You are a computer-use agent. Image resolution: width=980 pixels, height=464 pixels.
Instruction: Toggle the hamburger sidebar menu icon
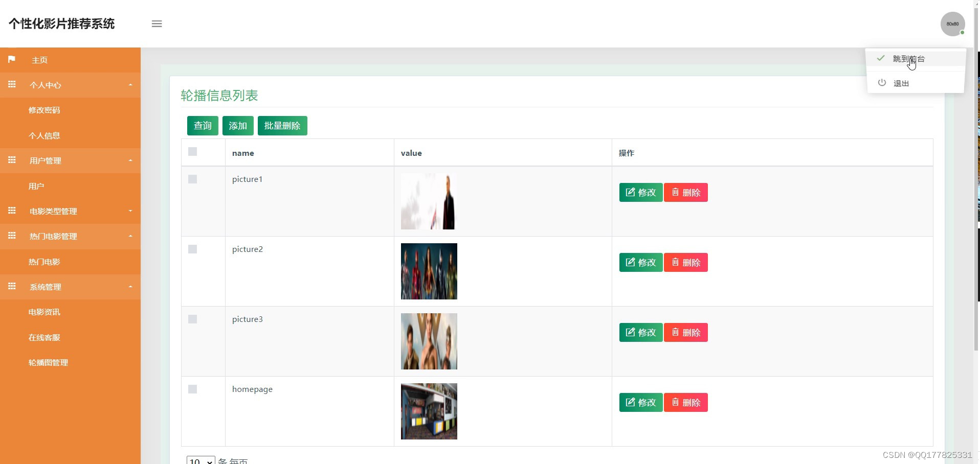(157, 24)
